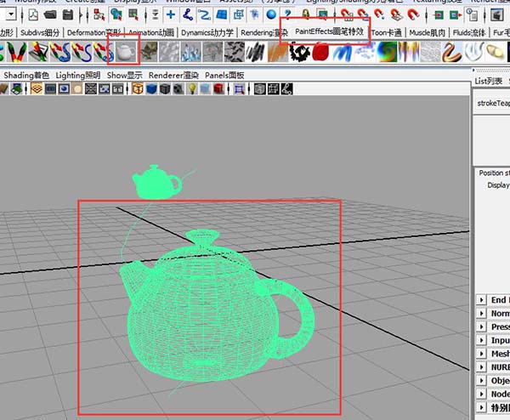
Task: Click the red blob brush shelf icon
Action: 320,52
